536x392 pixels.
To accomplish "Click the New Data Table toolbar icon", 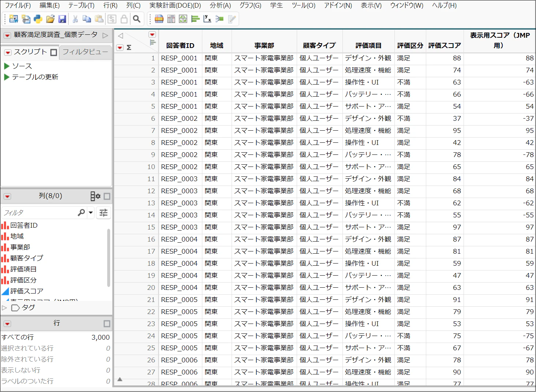I will [x=14, y=19].
